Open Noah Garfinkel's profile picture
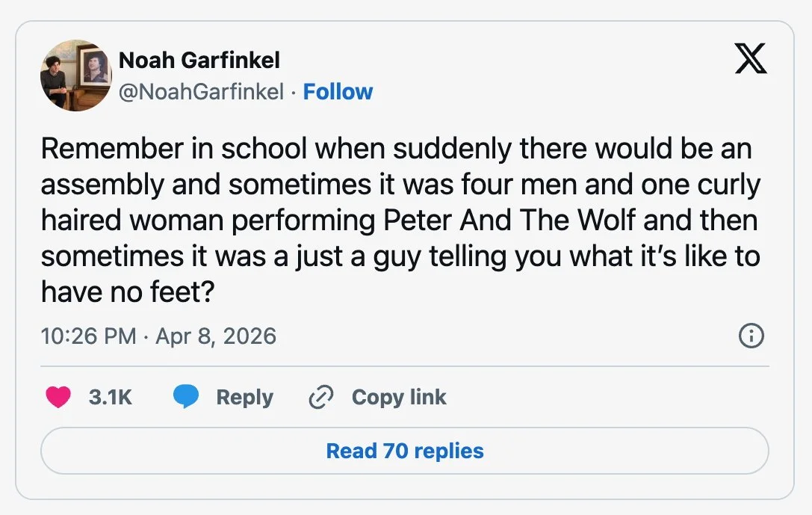Viewport: 812px width, 515px height. [x=76, y=75]
